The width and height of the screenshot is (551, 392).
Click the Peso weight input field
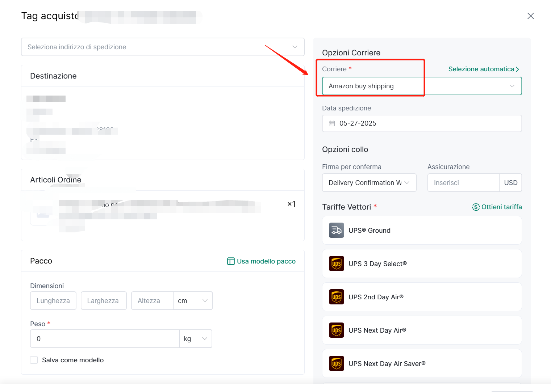[x=105, y=339]
